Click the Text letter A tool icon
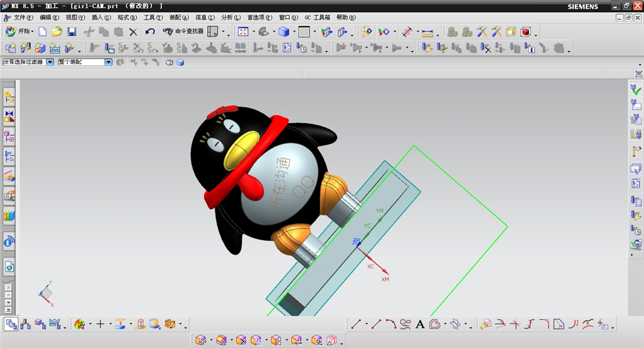This screenshot has height=348, width=644. point(420,325)
